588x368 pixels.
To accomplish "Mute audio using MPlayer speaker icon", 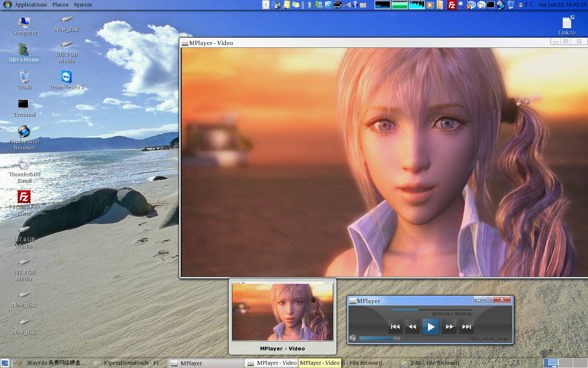I will [x=353, y=338].
